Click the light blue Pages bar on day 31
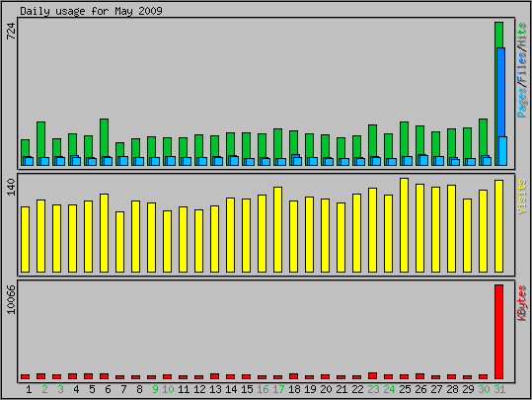 [502, 151]
